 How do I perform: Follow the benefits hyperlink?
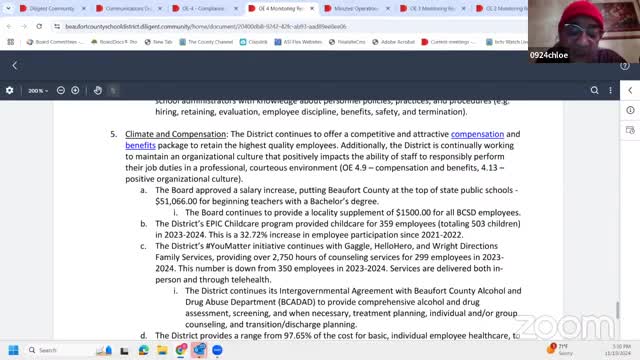point(140,145)
